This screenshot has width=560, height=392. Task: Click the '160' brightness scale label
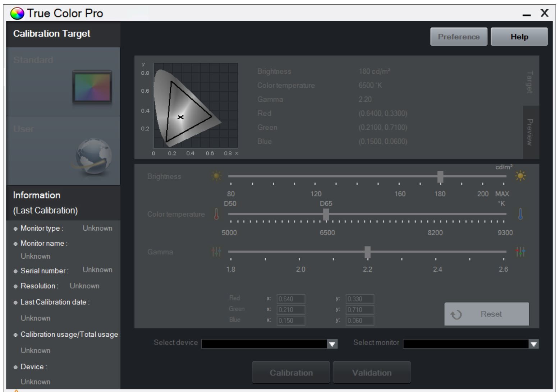coord(400,194)
